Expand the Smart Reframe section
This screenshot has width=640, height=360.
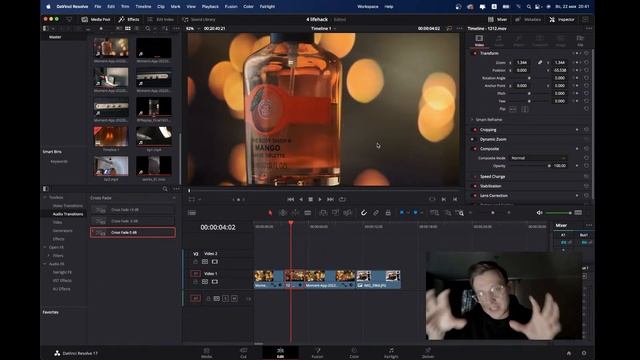[x=473, y=120]
